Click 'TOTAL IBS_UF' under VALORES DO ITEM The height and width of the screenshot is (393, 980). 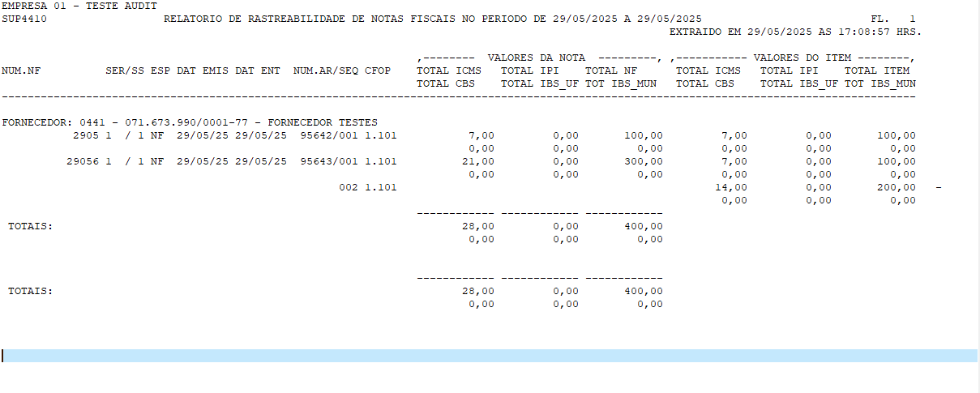coord(799,84)
